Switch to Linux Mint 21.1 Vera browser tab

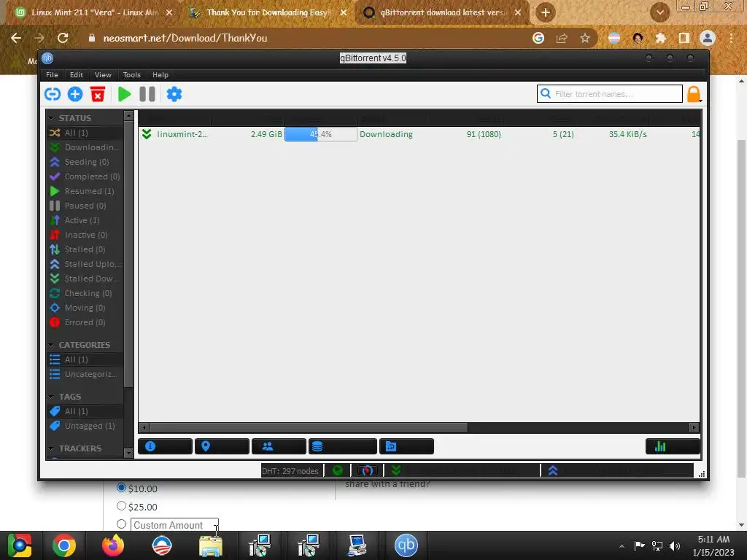[94, 12]
